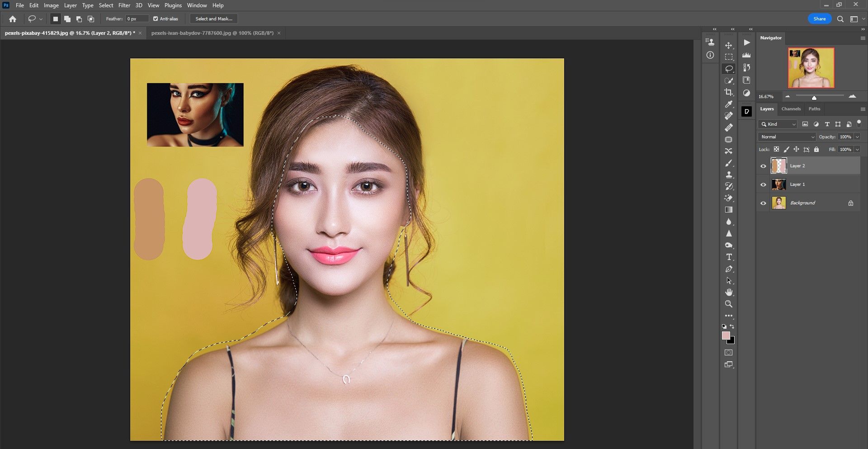The image size is (868, 449).
Task: Open the Opacity slider dropdown arrow
Action: click(x=857, y=137)
